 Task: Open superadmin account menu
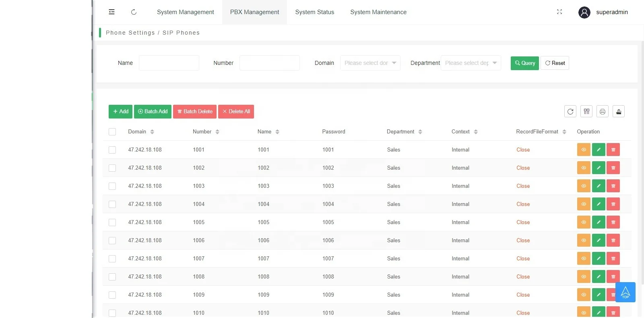click(612, 12)
